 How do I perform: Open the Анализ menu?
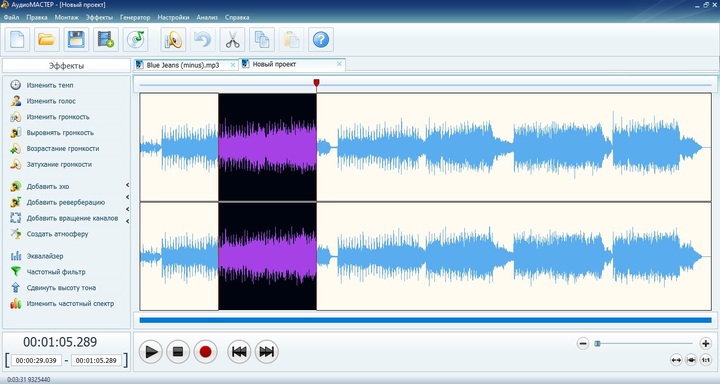(207, 17)
